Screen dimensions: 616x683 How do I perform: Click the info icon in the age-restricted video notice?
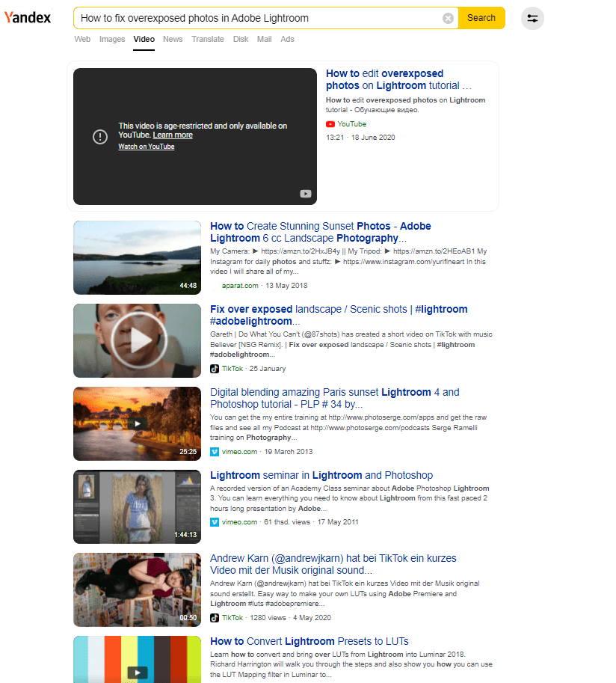click(100, 137)
